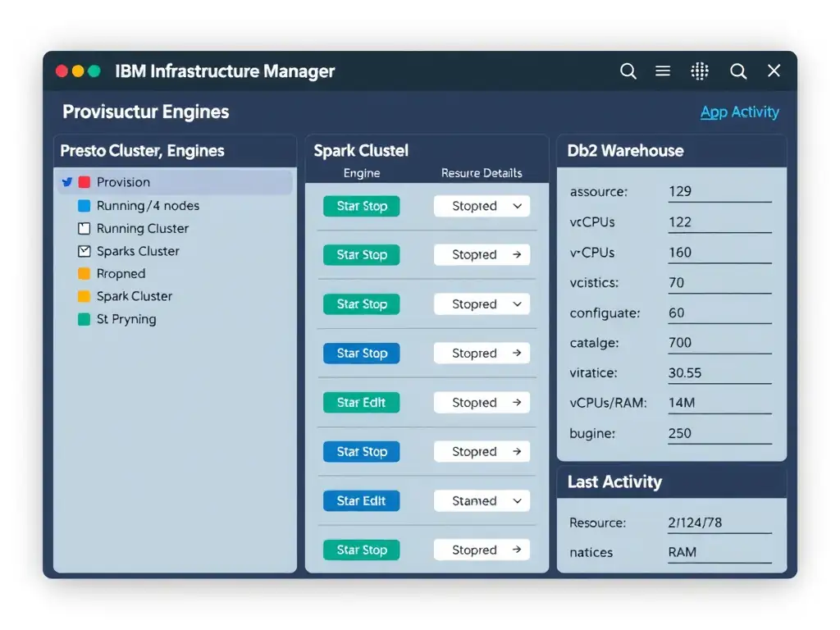Click the Db2 Warehouse panel heading
Viewport: 840px width, 630px height.
(625, 151)
